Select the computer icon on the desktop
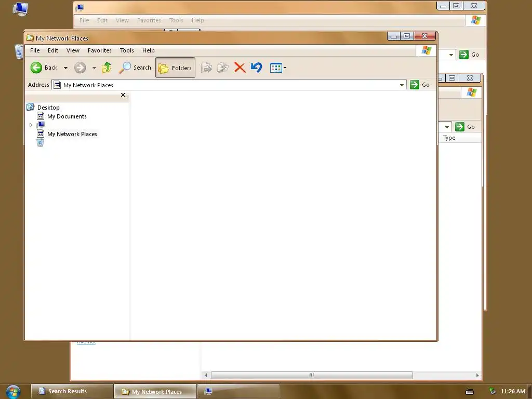532x399 pixels. coord(20,9)
